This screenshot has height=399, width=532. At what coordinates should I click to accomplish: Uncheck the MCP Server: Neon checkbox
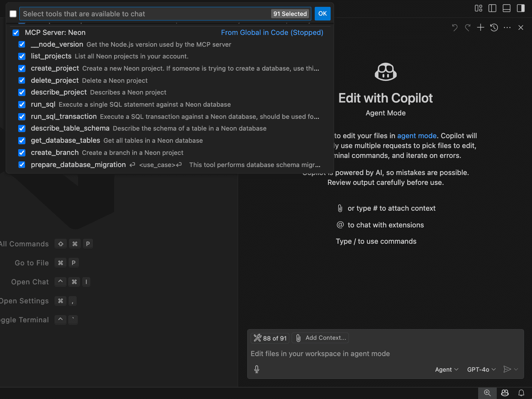(x=16, y=33)
